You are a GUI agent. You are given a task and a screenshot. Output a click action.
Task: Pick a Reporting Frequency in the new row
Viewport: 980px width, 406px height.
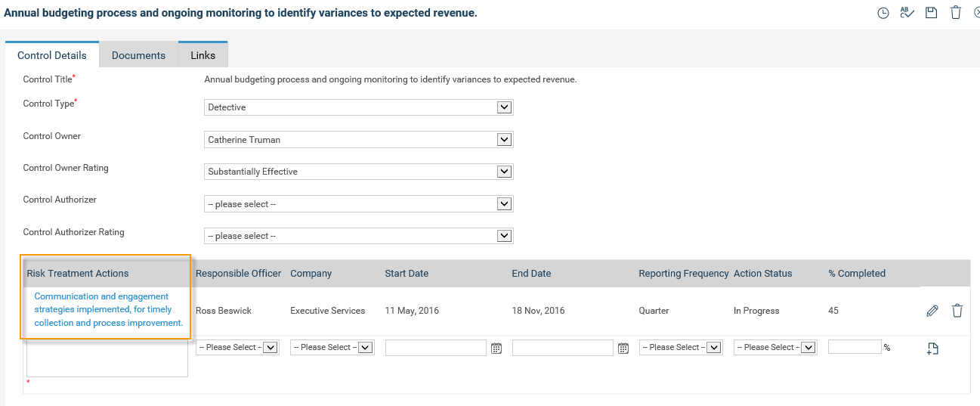682,347
